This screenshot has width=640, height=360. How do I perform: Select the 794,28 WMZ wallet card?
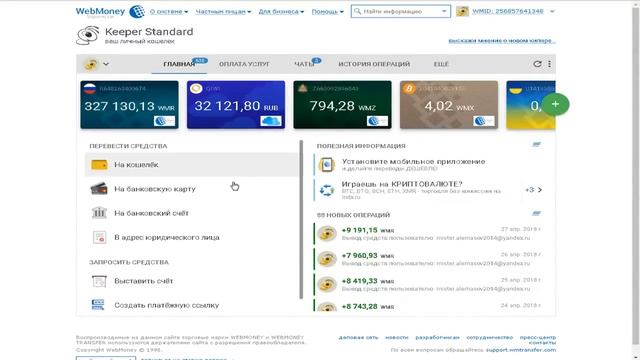[x=342, y=105]
